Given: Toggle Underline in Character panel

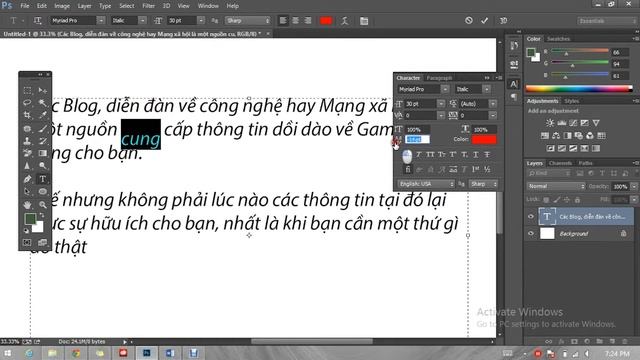Looking at the screenshot, I should pyautogui.click(x=476, y=155).
